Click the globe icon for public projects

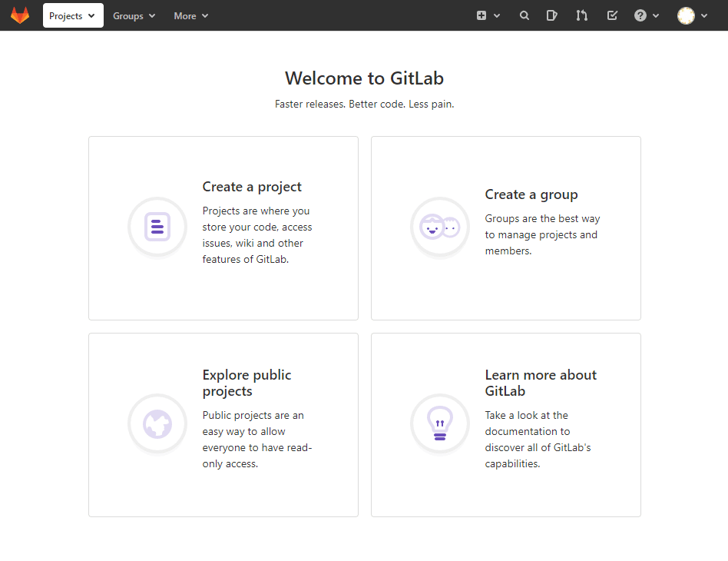click(x=157, y=423)
